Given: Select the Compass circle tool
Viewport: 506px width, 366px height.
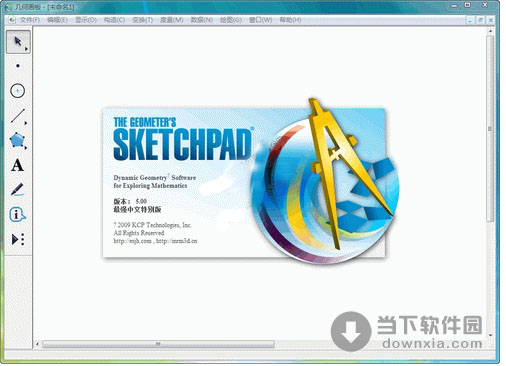Looking at the screenshot, I should (x=18, y=91).
